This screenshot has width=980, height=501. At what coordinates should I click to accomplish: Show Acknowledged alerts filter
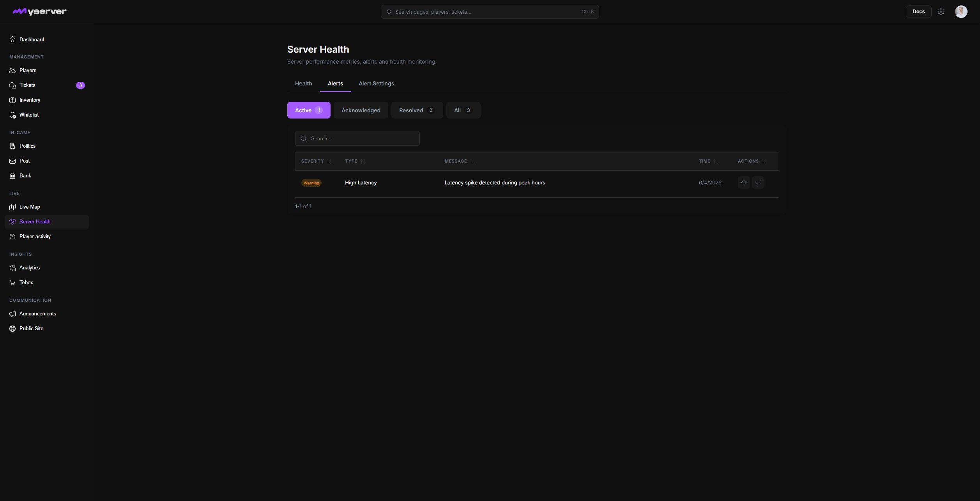[x=361, y=110]
